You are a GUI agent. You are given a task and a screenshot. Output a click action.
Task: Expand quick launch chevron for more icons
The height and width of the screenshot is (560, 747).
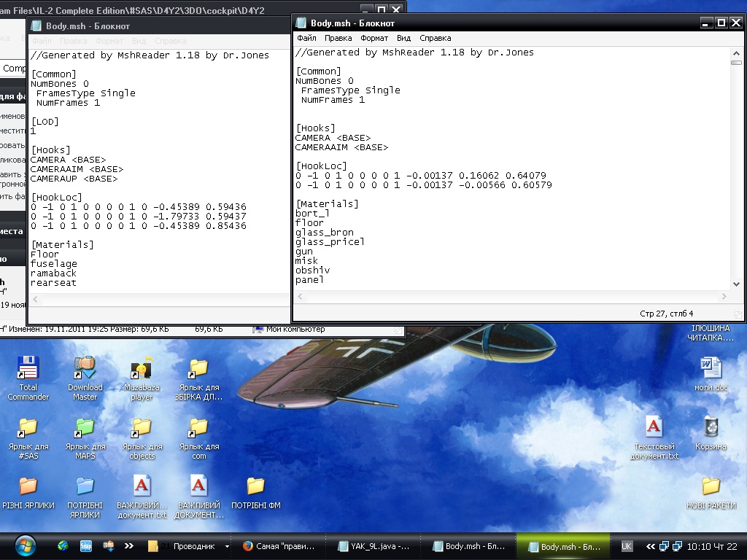click(128, 546)
